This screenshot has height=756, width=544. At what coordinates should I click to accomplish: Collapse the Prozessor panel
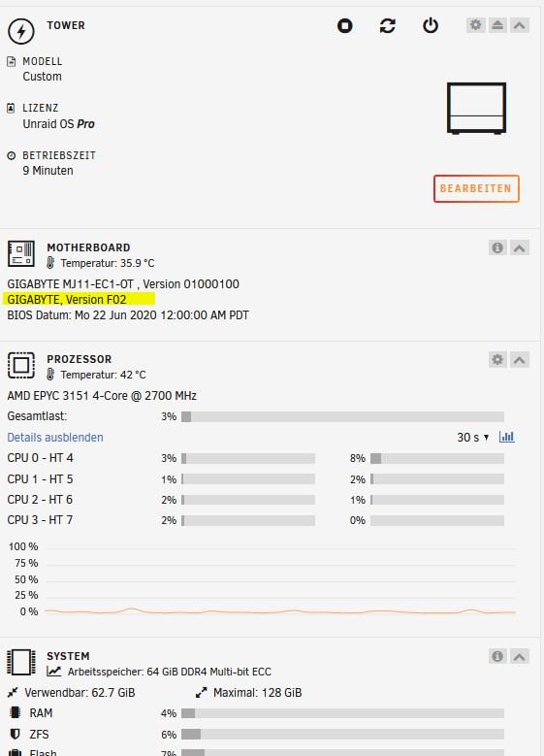[520, 359]
